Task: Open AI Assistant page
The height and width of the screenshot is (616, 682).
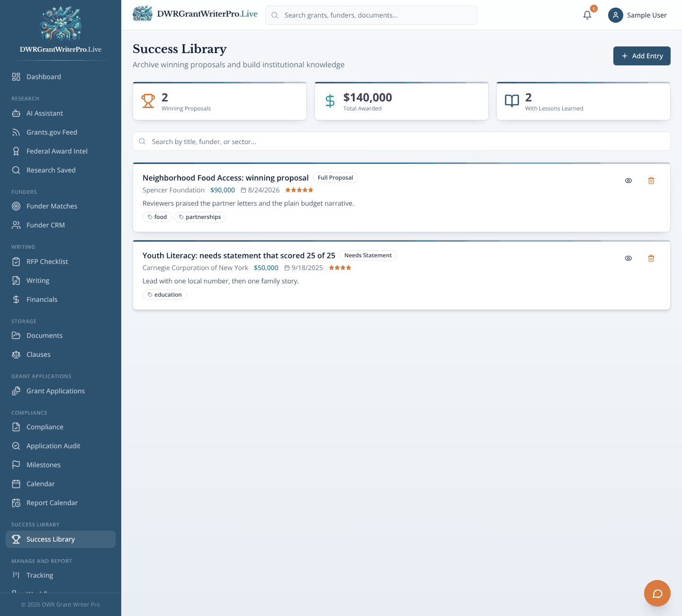Action: (61, 113)
